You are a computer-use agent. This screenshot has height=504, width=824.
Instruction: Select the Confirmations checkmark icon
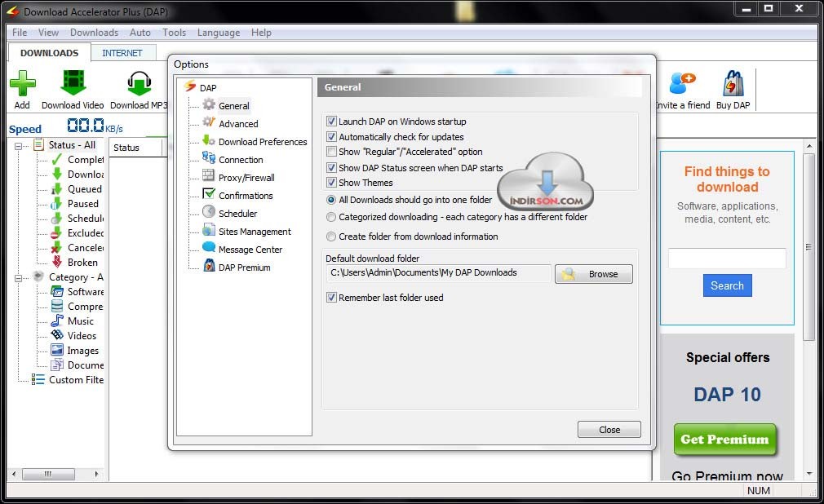coord(209,194)
